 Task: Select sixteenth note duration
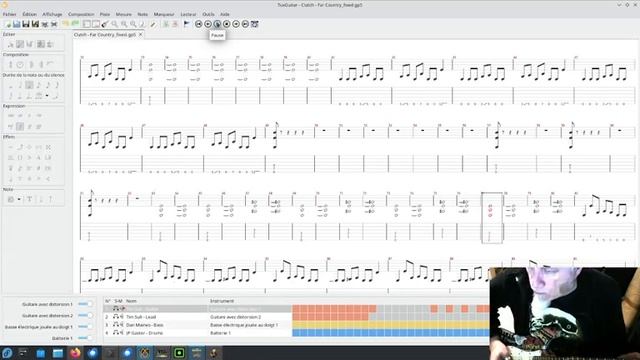coord(48,85)
